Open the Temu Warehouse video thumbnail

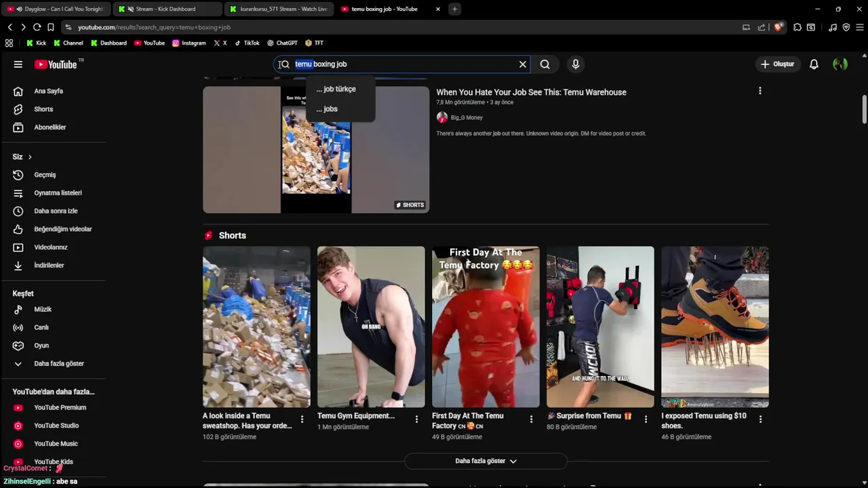point(316,150)
